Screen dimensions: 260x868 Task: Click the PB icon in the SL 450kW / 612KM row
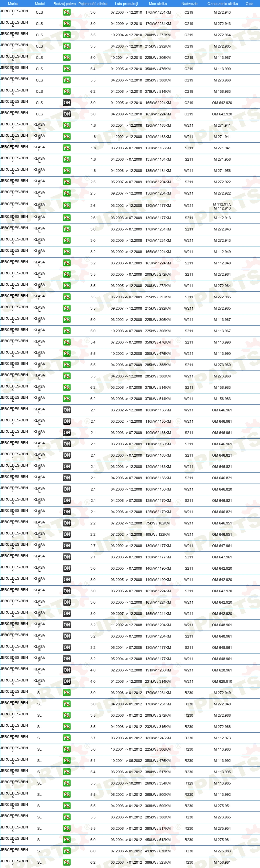[67, 840]
